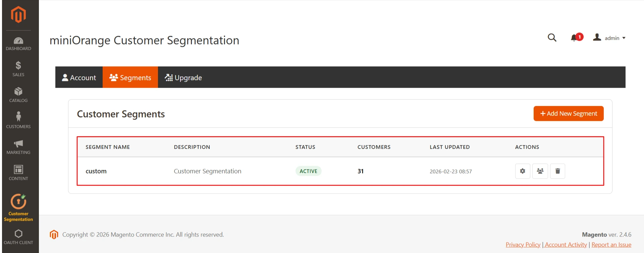The width and height of the screenshot is (644, 253).
Task: Open settings gear for custom segment
Action: tap(523, 171)
